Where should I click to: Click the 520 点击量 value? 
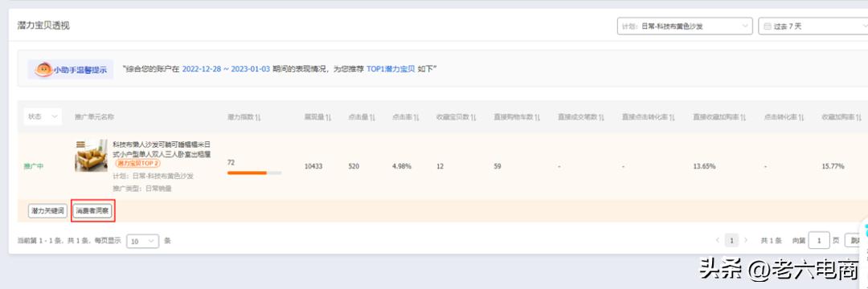pos(353,166)
